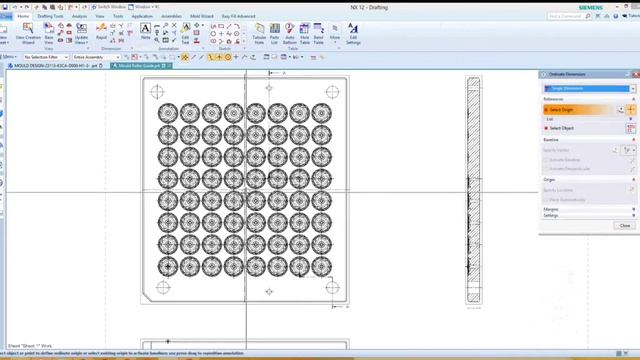The image size is (640, 360).
Task: Toggle the Activate Perpendicular checkbox
Action: point(546,169)
